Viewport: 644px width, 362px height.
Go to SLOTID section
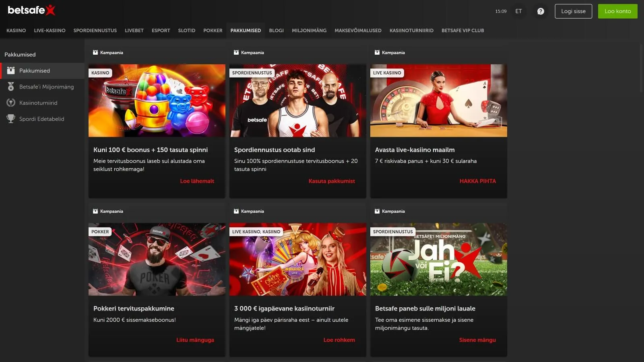coord(186,31)
